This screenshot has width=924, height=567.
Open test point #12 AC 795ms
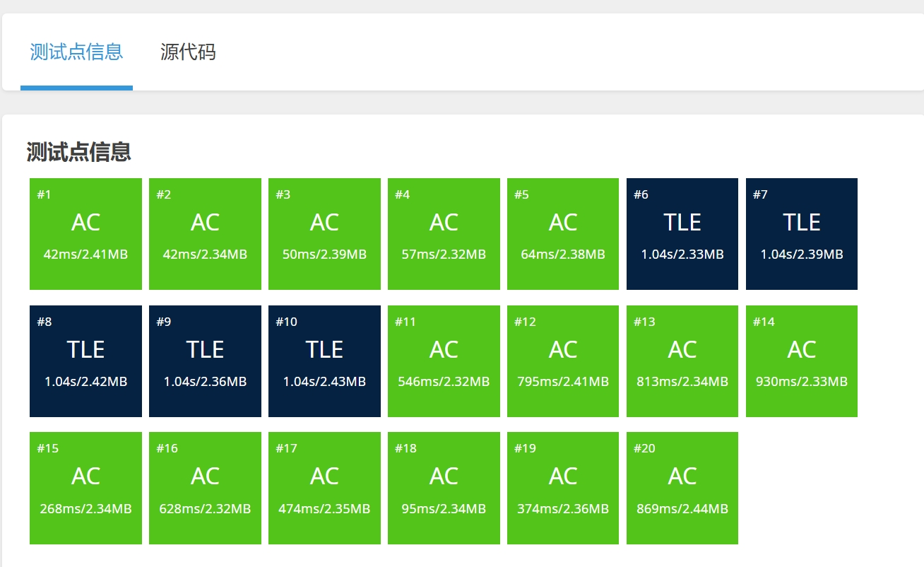pyautogui.click(x=563, y=361)
